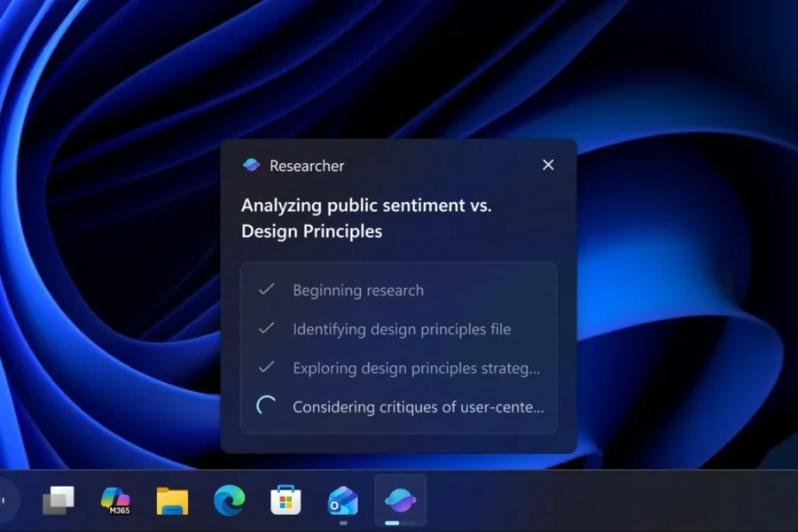798x532 pixels.
Task: Open Task View from the taskbar
Action: 58,500
